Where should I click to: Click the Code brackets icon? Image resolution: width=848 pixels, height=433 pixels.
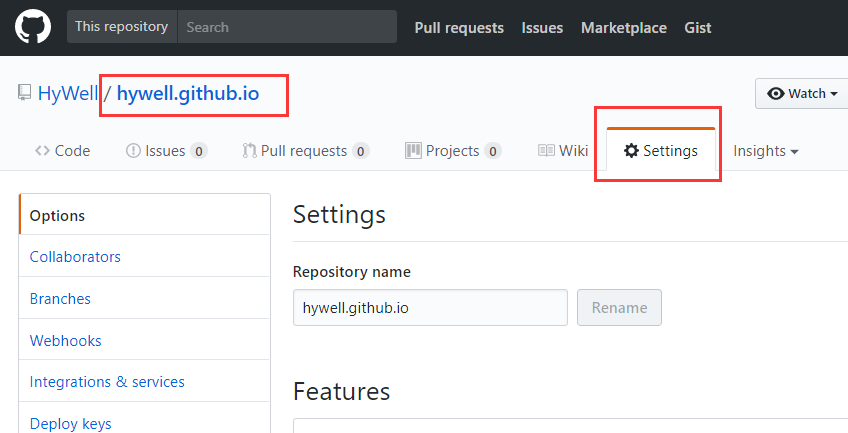[x=42, y=151]
